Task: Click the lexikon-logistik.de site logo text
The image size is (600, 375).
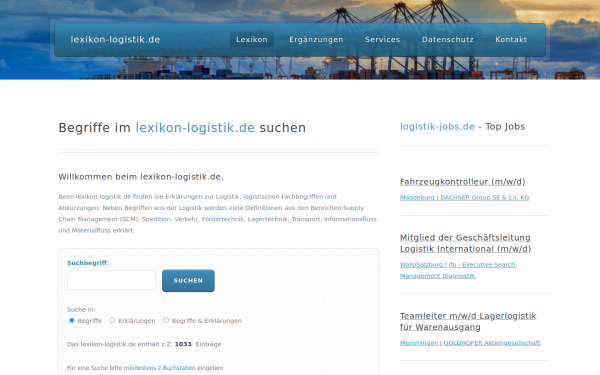Action: [115, 39]
